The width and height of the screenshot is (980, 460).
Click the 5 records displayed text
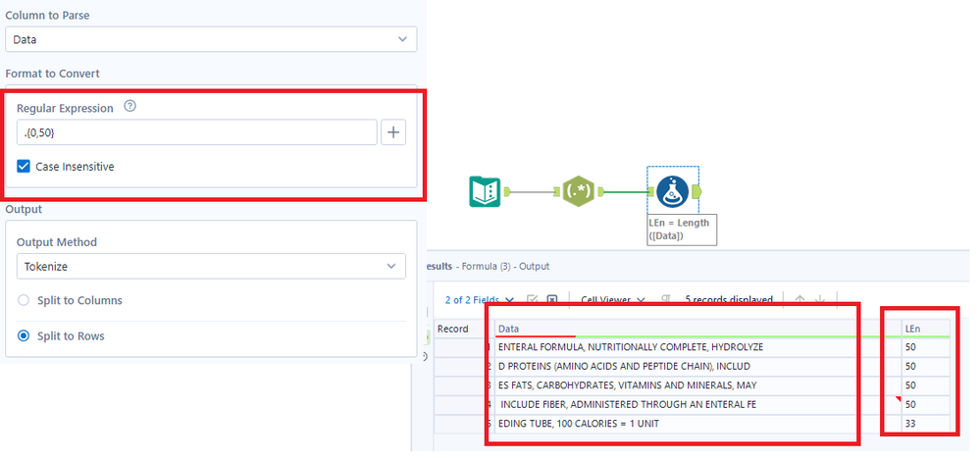[x=729, y=300]
